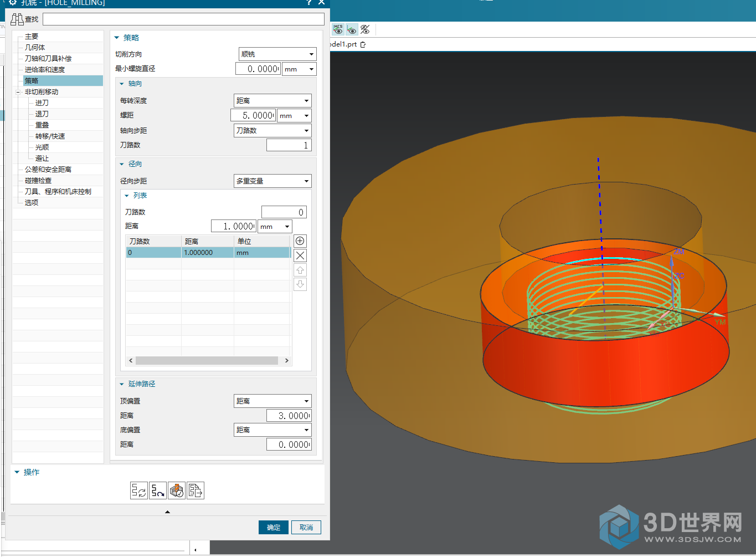Select table row with distance 1.000000
The height and width of the screenshot is (557, 756).
click(208, 252)
